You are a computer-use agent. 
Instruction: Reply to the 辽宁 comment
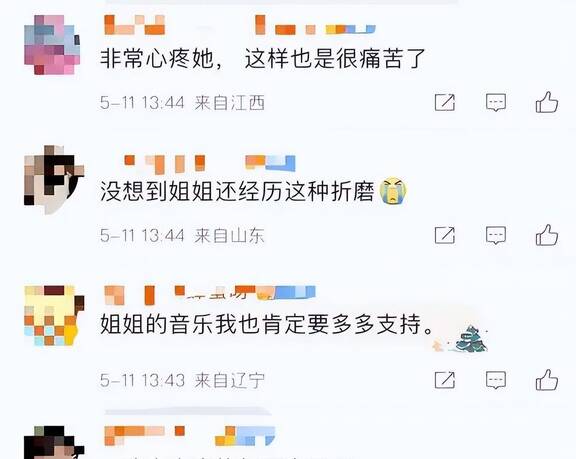496,380
